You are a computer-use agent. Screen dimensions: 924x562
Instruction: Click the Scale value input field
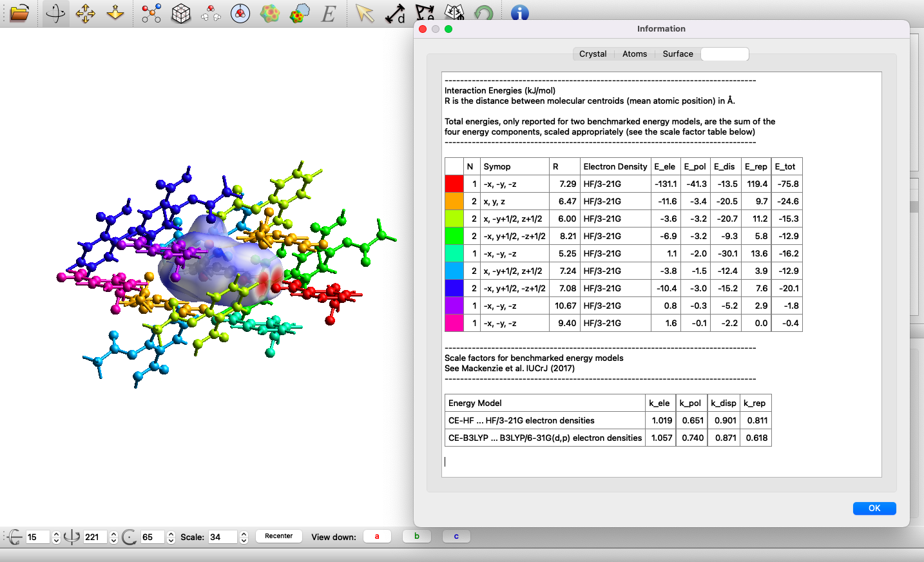[222, 537]
